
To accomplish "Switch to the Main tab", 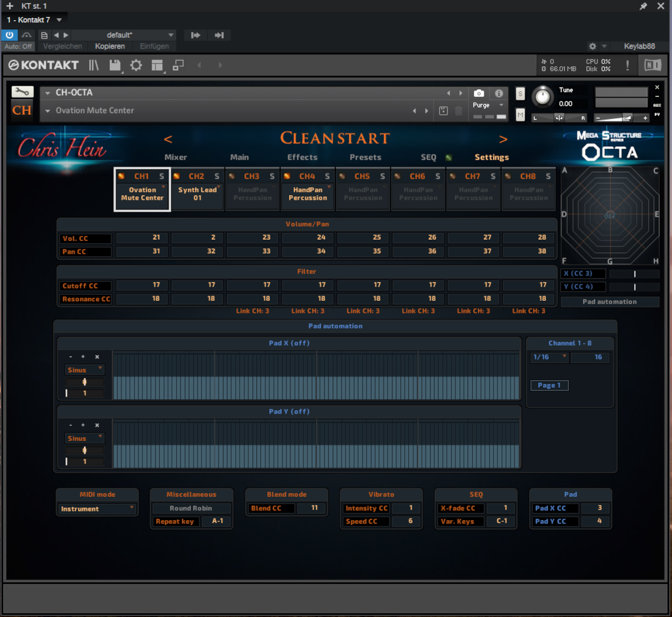I will 240,157.
